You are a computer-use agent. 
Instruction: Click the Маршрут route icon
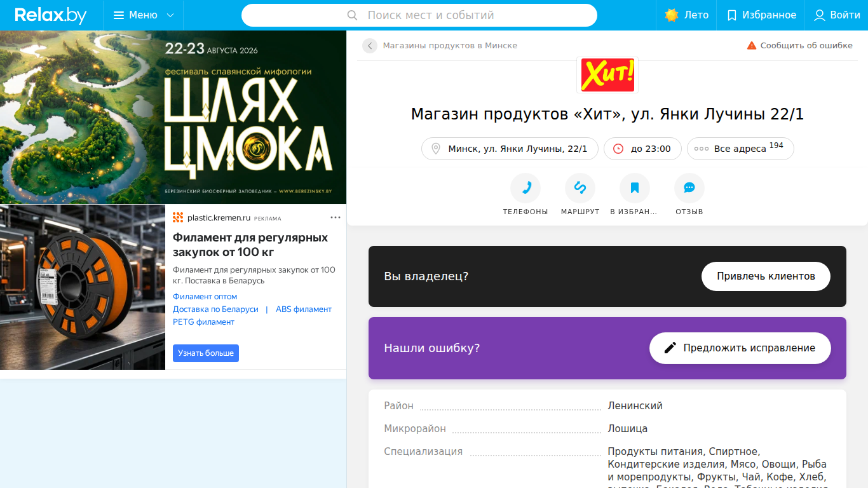point(580,188)
